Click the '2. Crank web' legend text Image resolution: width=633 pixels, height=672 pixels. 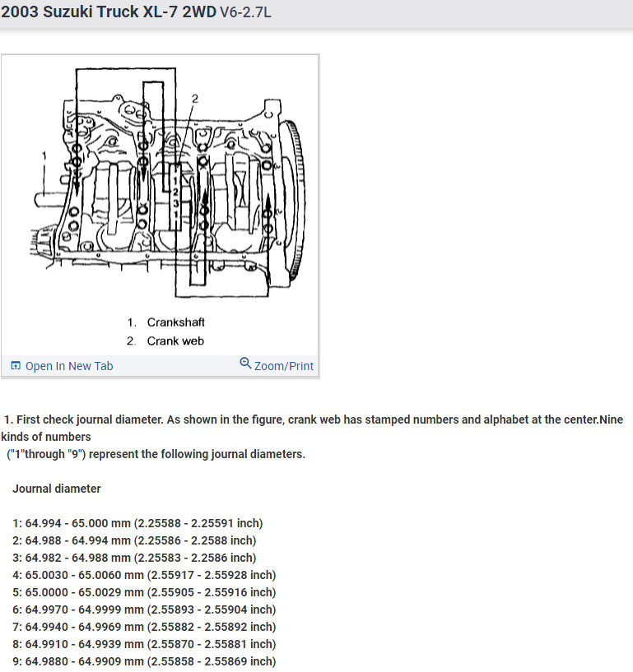click(165, 341)
